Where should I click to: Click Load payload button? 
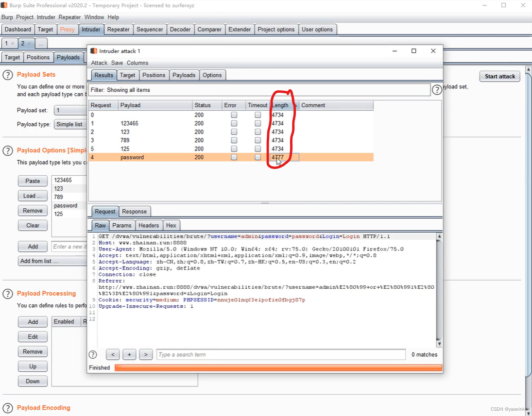click(33, 196)
